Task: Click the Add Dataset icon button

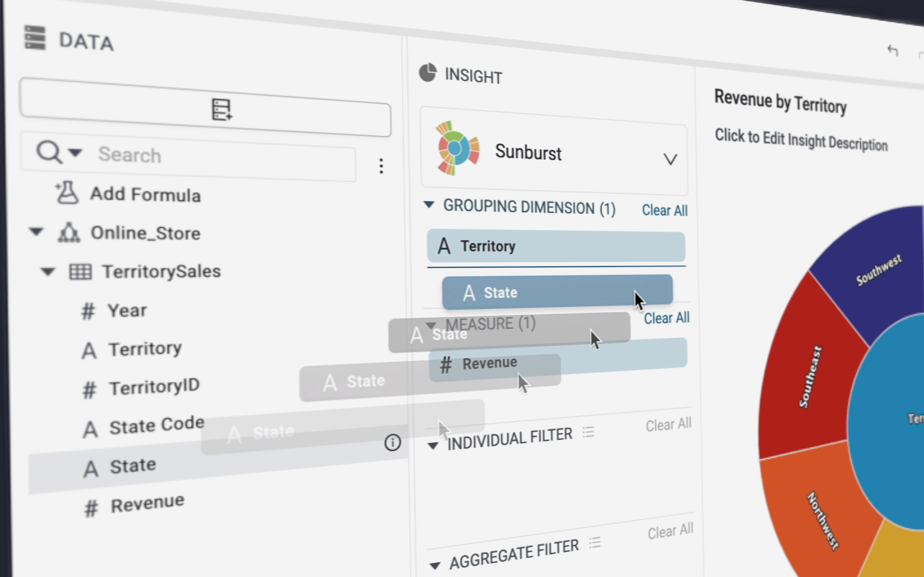Action: pyautogui.click(x=219, y=109)
